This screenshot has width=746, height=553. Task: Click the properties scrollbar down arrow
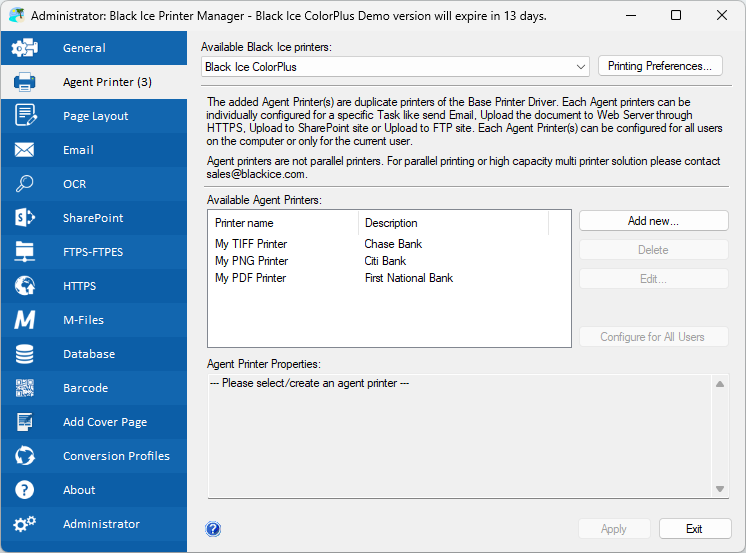[719, 489]
